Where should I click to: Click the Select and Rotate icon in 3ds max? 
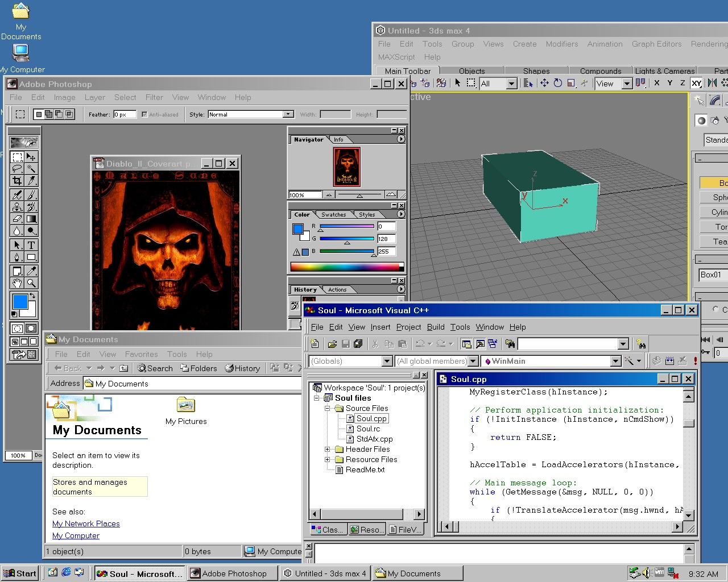coord(558,83)
